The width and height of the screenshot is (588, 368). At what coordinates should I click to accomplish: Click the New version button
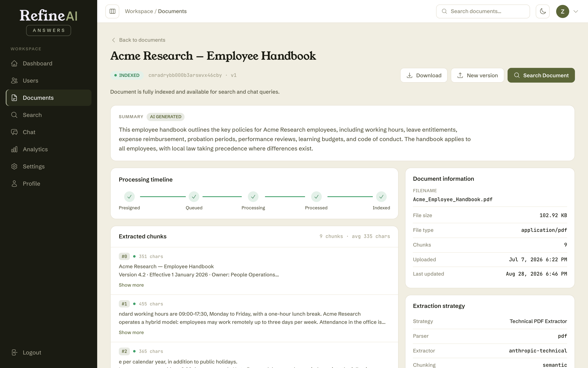(x=478, y=75)
